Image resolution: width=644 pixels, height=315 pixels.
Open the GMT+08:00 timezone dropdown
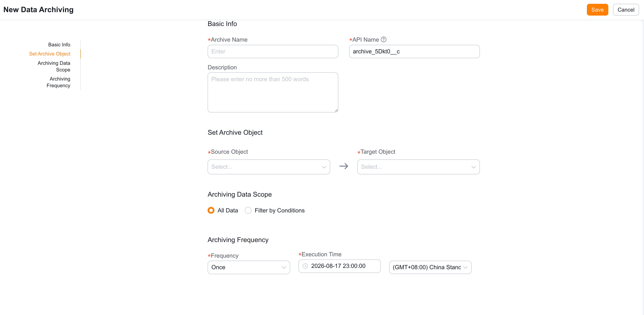(x=430, y=267)
